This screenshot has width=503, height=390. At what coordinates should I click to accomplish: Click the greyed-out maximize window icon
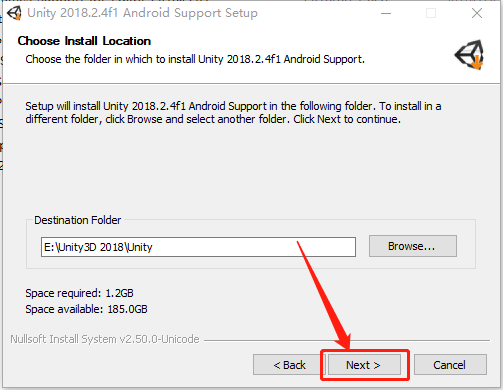431,13
